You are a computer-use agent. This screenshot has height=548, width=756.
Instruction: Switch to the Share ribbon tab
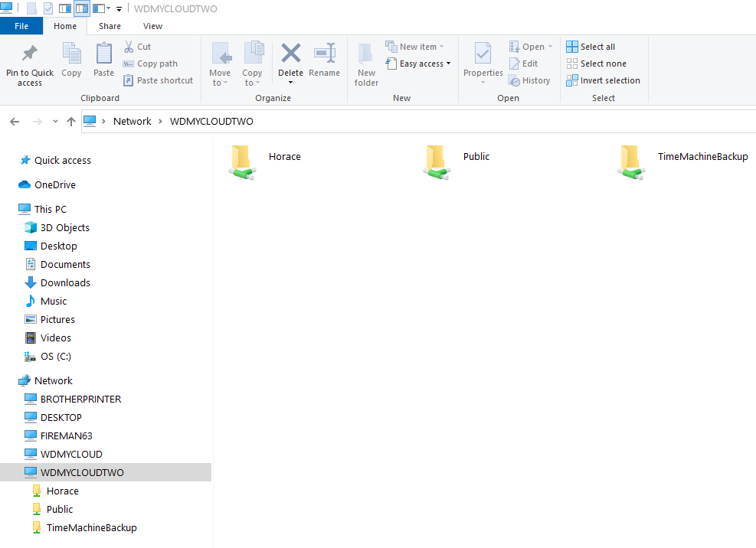coord(110,26)
